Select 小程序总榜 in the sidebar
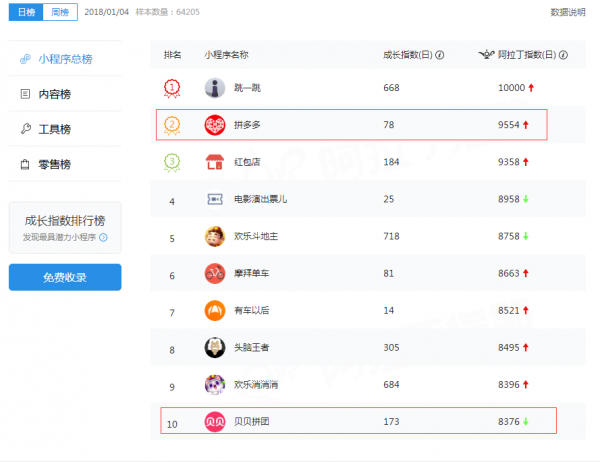This screenshot has width=600, height=462. 65,59
